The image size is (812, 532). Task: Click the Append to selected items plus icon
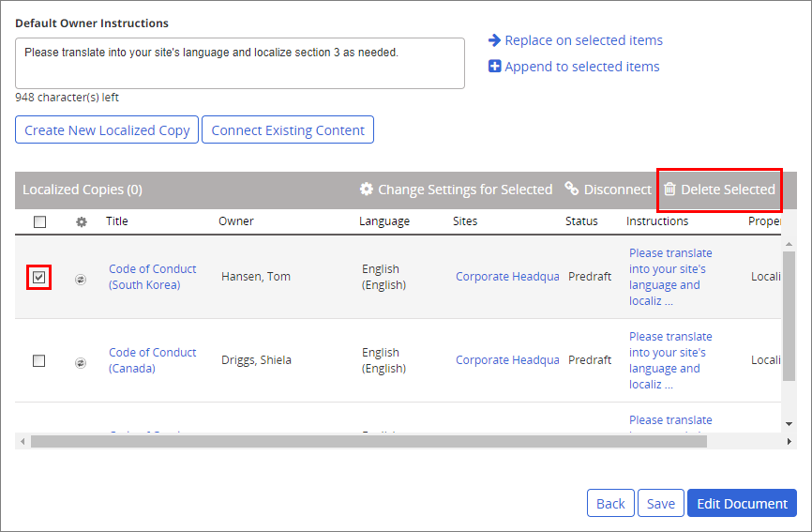494,67
